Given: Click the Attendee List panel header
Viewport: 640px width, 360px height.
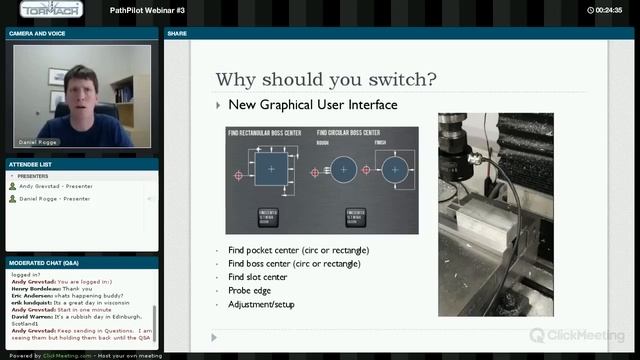Looking at the screenshot, I should (x=82, y=164).
